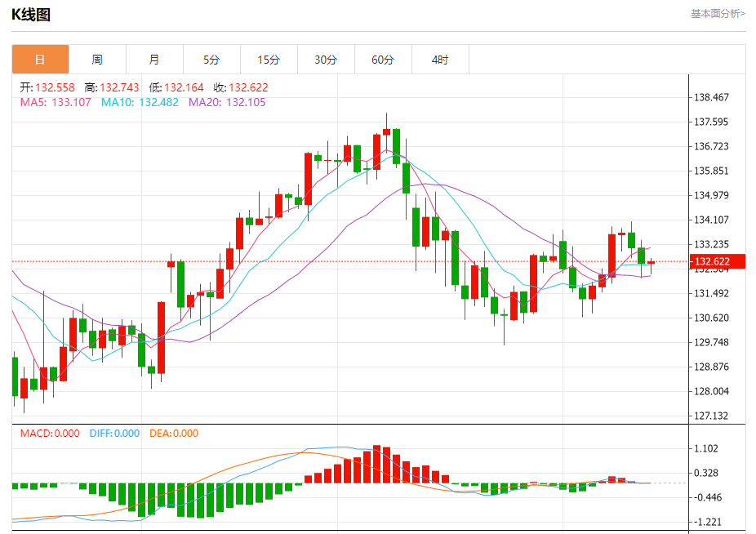The height and width of the screenshot is (534, 756).
Task: Click the 136.723 price axis label
Action: pos(711,146)
